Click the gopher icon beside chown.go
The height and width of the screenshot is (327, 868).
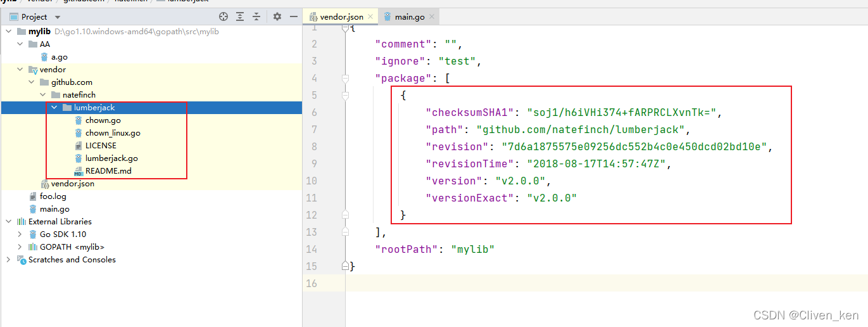(x=79, y=120)
